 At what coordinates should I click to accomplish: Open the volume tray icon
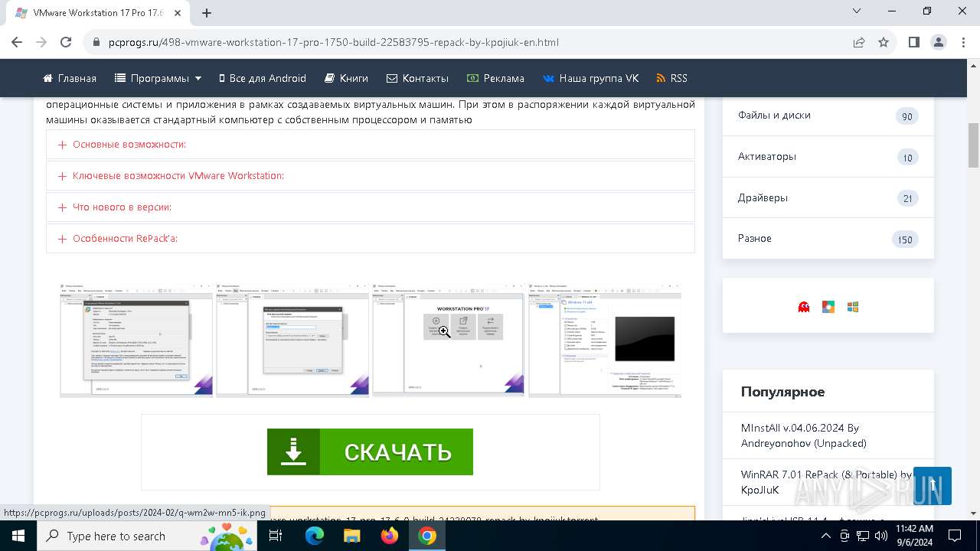click(880, 536)
